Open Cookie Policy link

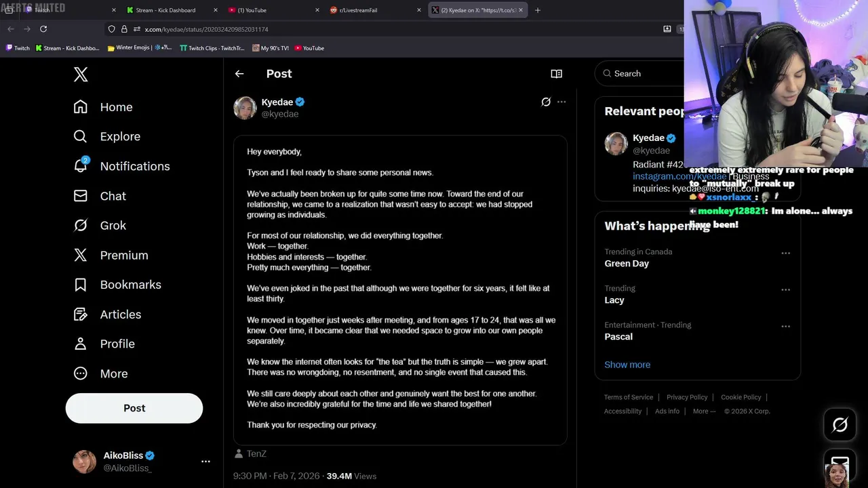click(x=741, y=397)
